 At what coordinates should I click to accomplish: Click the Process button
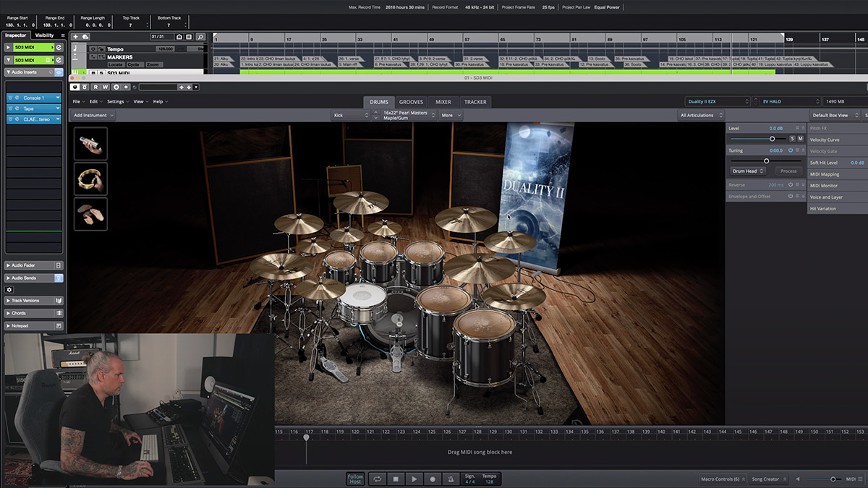click(788, 171)
